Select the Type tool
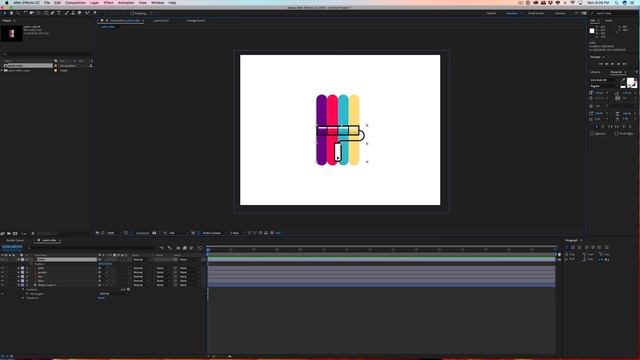 [x=58, y=13]
